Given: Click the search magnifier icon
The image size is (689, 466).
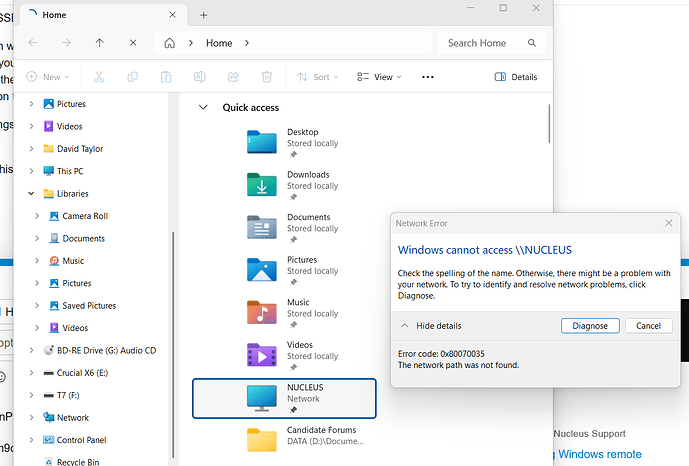Looking at the screenshot, I should click(533, 43).
